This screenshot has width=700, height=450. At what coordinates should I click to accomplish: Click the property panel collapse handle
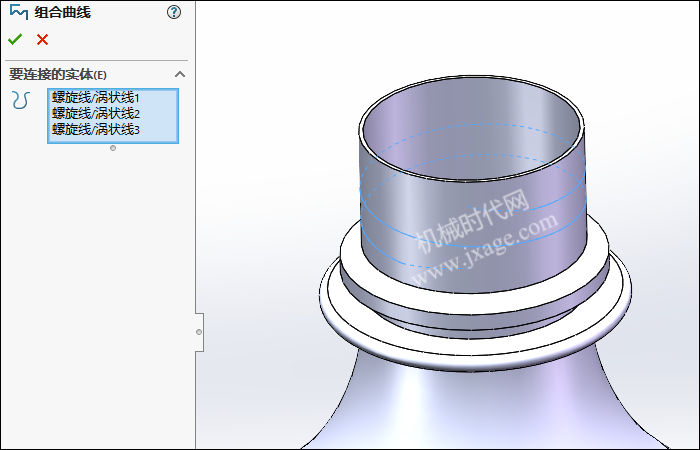(199, 332)
